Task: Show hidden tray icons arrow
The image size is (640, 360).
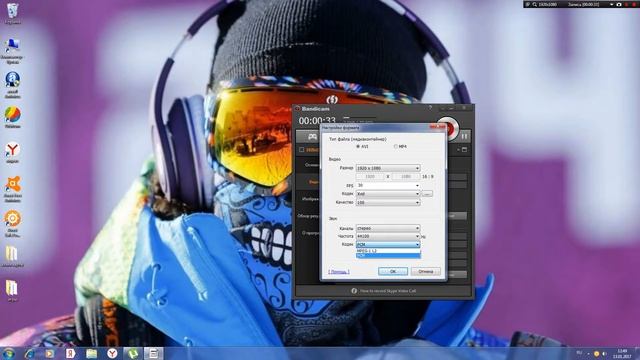Action: 588,353
